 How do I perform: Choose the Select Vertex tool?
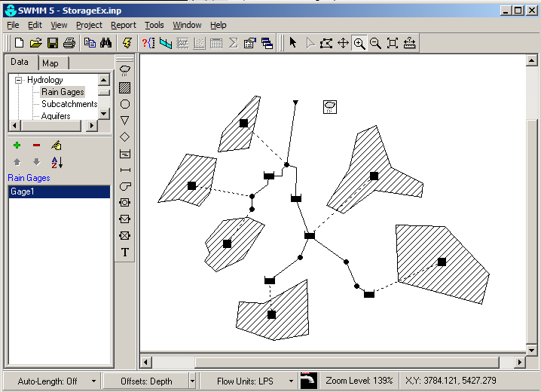pos(310,43)
